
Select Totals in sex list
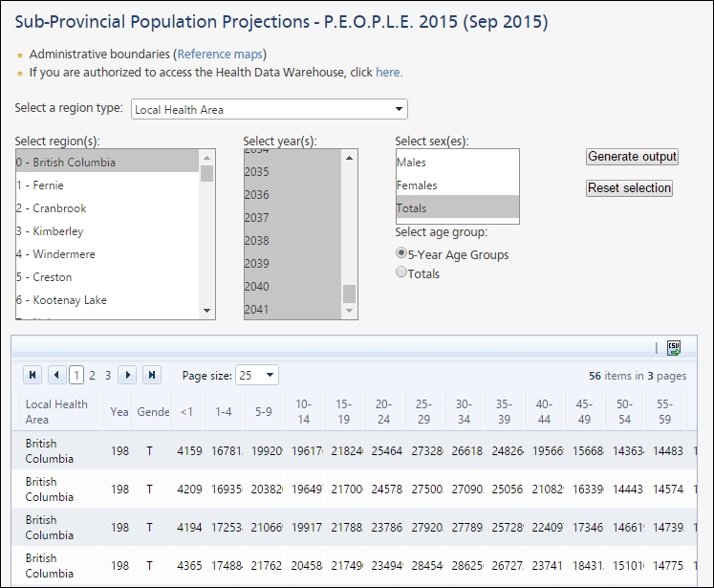click(x=457, y=207)
